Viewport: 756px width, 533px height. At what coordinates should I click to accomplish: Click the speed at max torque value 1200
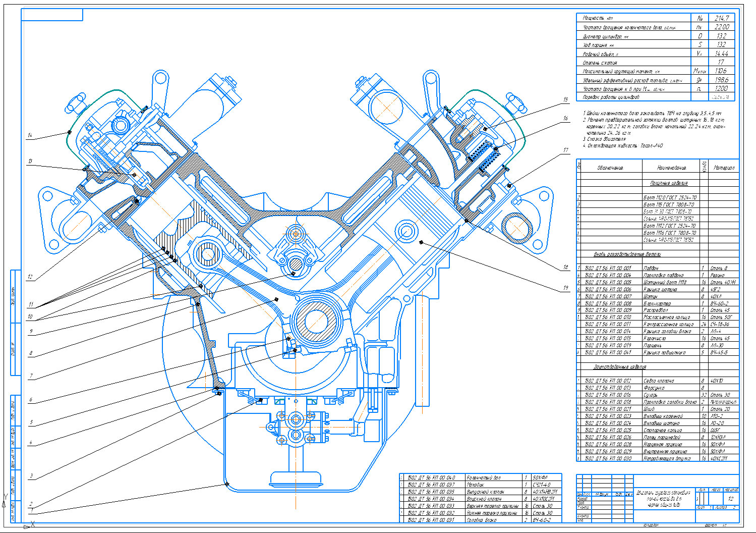point(721,88)
